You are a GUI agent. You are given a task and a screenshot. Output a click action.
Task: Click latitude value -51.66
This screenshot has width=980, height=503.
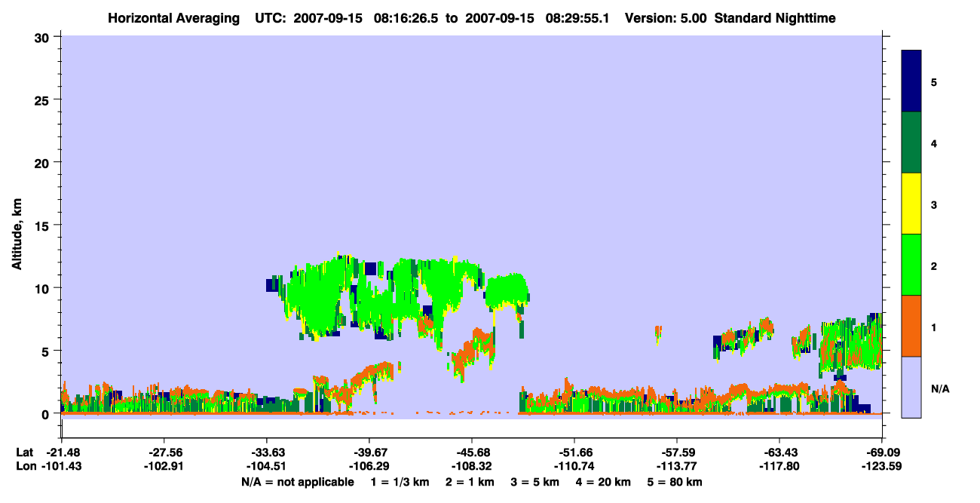tap(574, 452)
